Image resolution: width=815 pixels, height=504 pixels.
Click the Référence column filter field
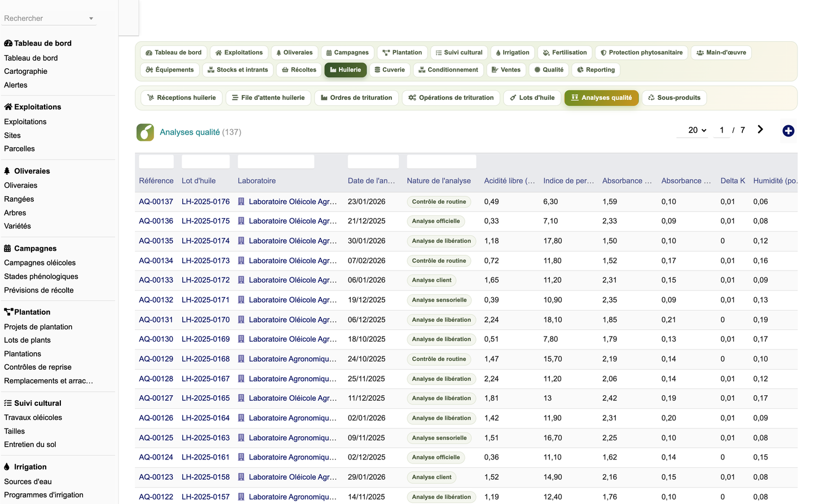tap(156, 161)
